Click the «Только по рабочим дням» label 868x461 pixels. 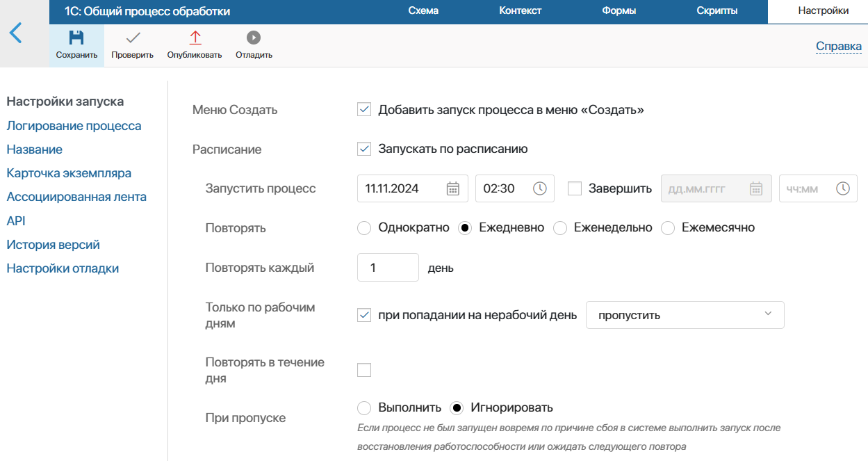coord(260,315)
